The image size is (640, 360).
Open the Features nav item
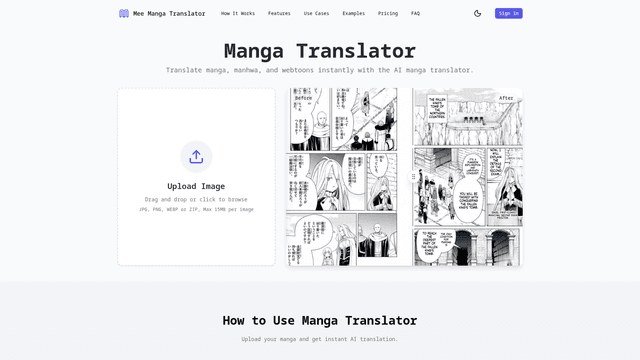pyautogui.click(x=279, y=13)
